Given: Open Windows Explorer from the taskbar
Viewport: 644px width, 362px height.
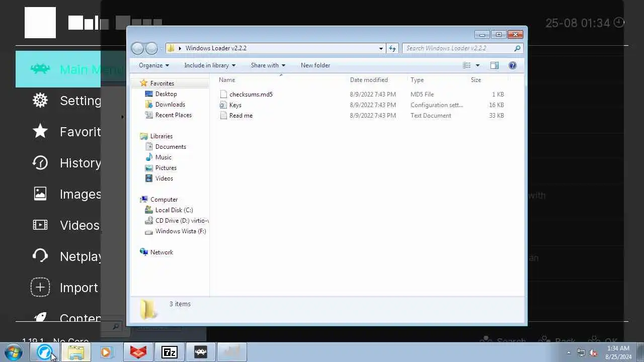Looking at the screenshot, I should 76,352.
